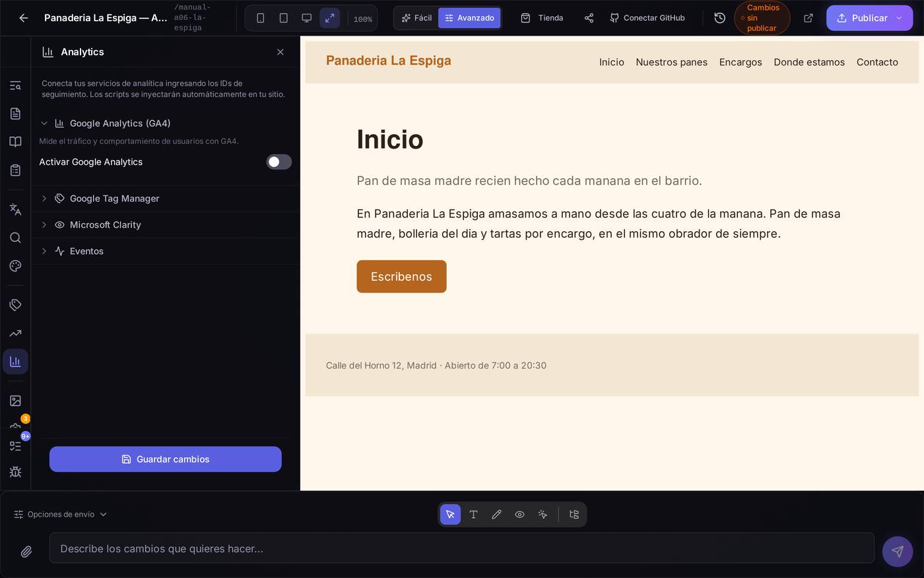Open the share icon in top bar
This screenshot has width=924, height=578.
click(589, 18)
